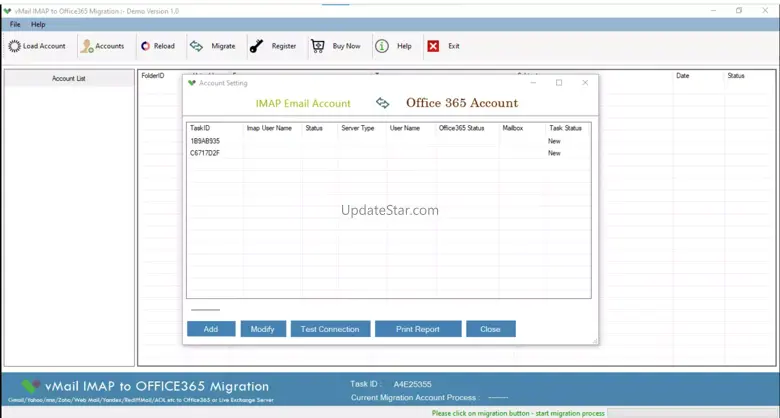Click the Account Setting dialog heart logo

(x=192, y=83)
